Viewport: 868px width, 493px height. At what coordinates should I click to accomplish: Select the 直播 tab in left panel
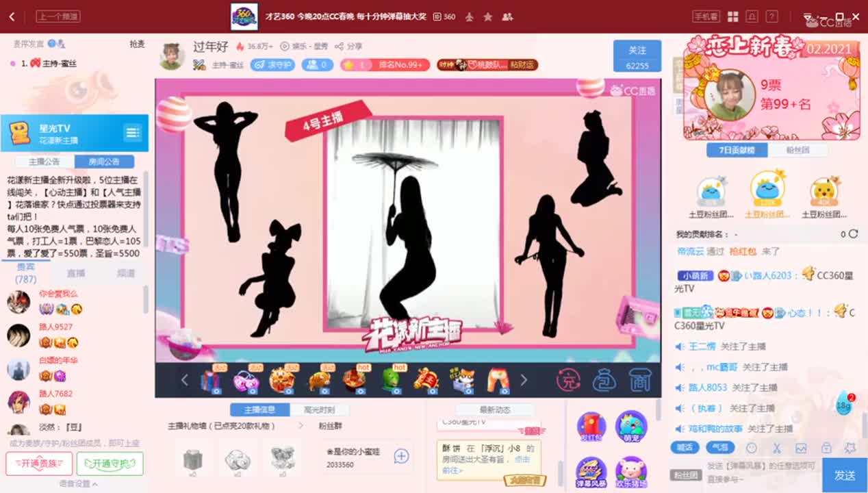pos(76,273)
